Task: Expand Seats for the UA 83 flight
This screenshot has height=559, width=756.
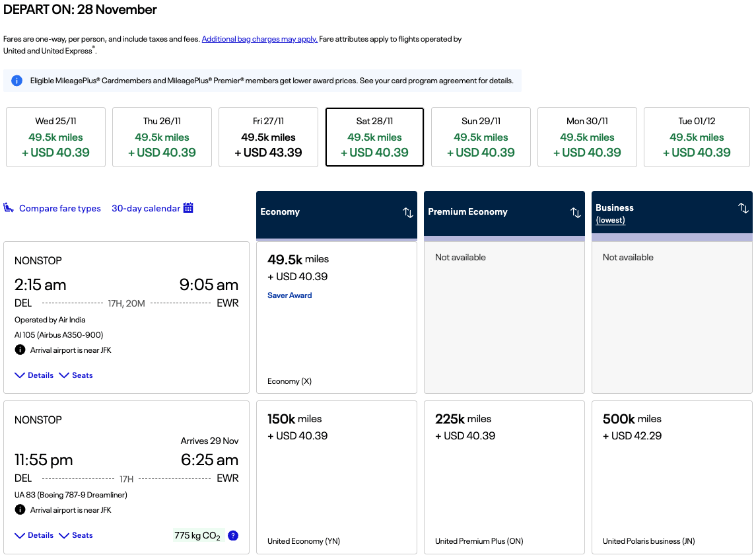Action: [76, 535]
